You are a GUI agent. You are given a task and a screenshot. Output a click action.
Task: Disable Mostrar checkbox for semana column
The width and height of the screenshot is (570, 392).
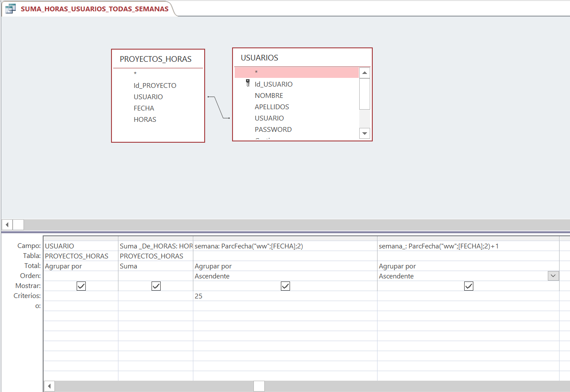285,286
